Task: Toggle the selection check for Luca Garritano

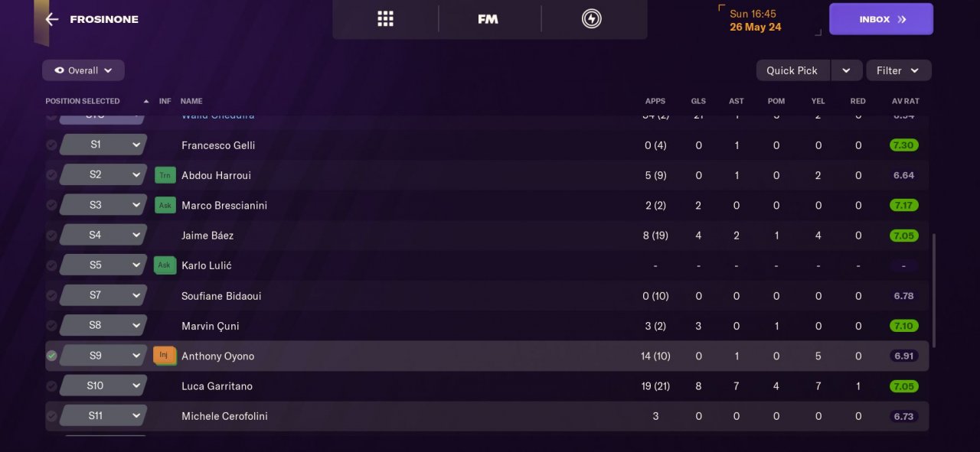Action: point(51,386)
